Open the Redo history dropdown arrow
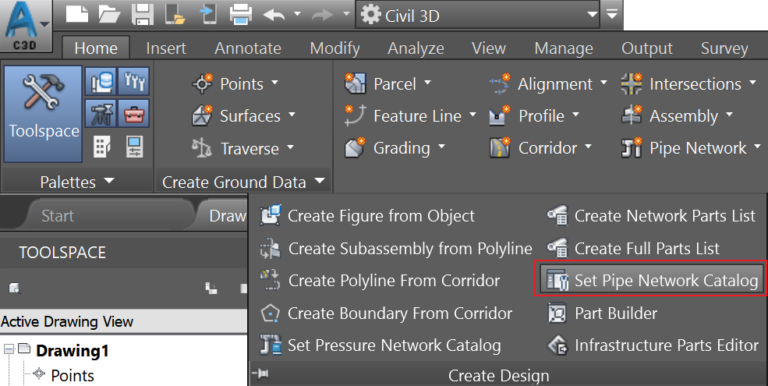The height and width of the screenshot is (386, 768). pos(346,14)
